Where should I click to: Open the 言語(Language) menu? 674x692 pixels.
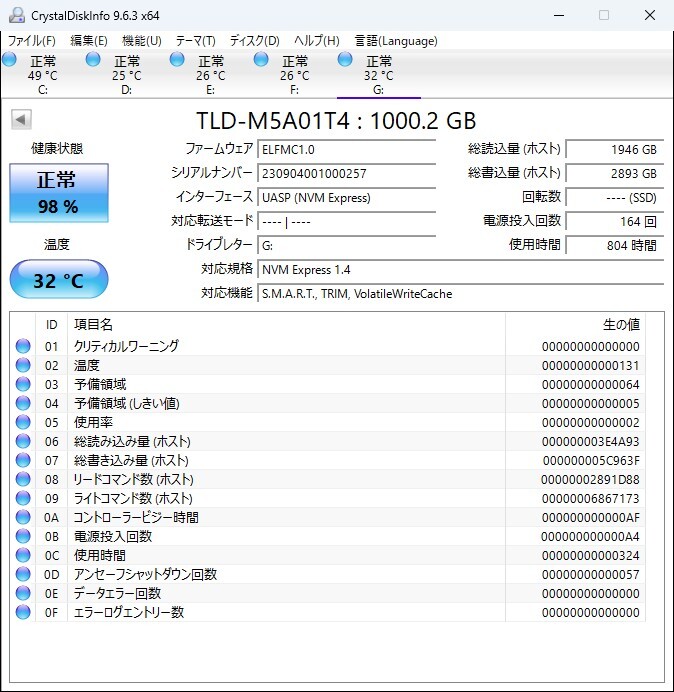point(396,41)
